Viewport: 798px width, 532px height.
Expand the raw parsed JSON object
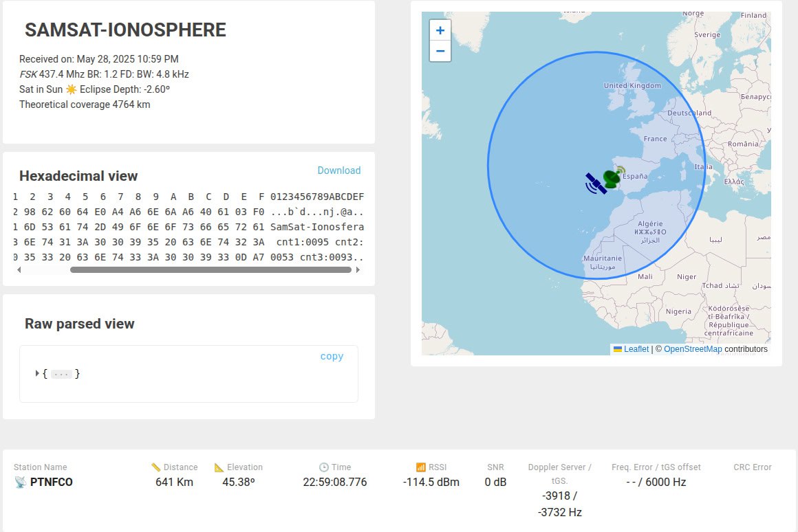tap(37, 373)
